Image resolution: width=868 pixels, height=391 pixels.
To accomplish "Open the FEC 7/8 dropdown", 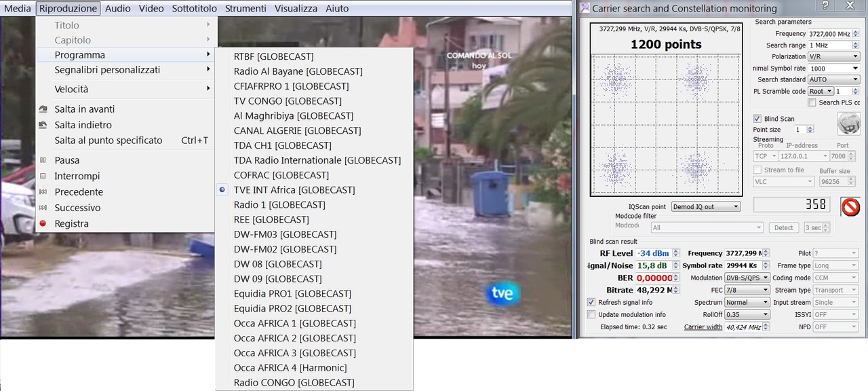I will tap(747, 290).
